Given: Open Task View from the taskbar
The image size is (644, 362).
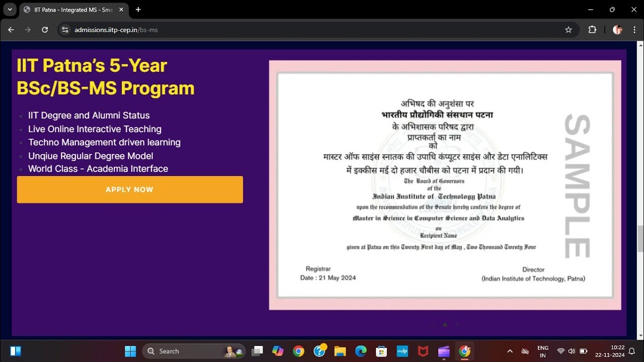Looking at the screenshot, I should pos(258,351).
